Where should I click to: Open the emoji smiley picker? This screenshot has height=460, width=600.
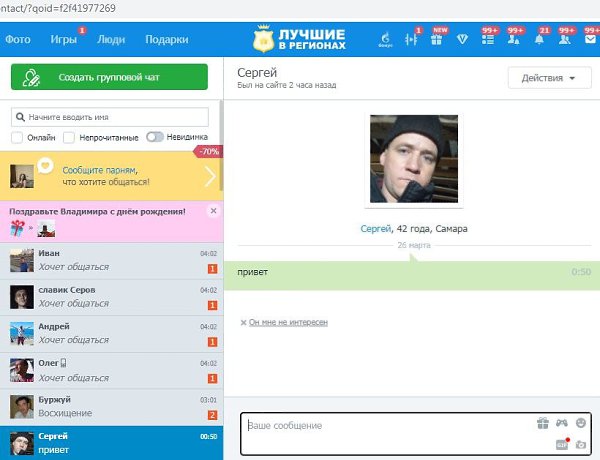[580, 423]
